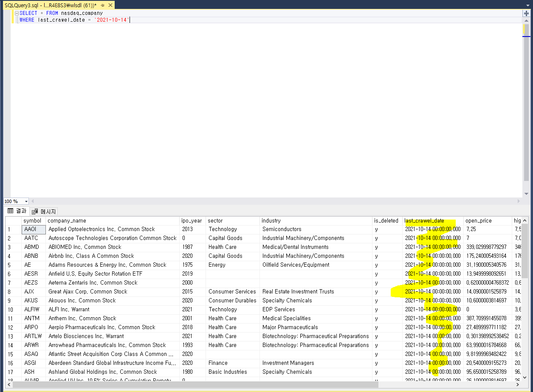
Task: Click ipo_year 1987 cell
Action: (193, 247)
